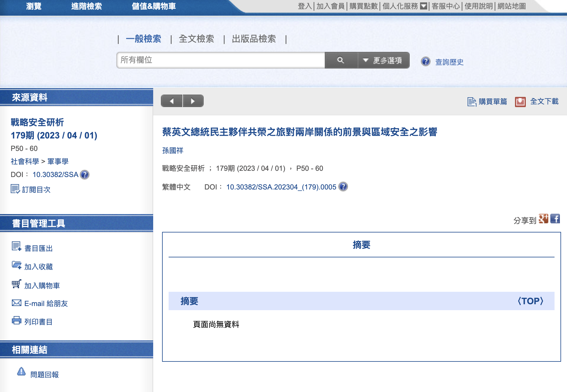Jump to top via 〈TOP〉 link
This screenshot has height=392, width=567.
pos(530,301)
